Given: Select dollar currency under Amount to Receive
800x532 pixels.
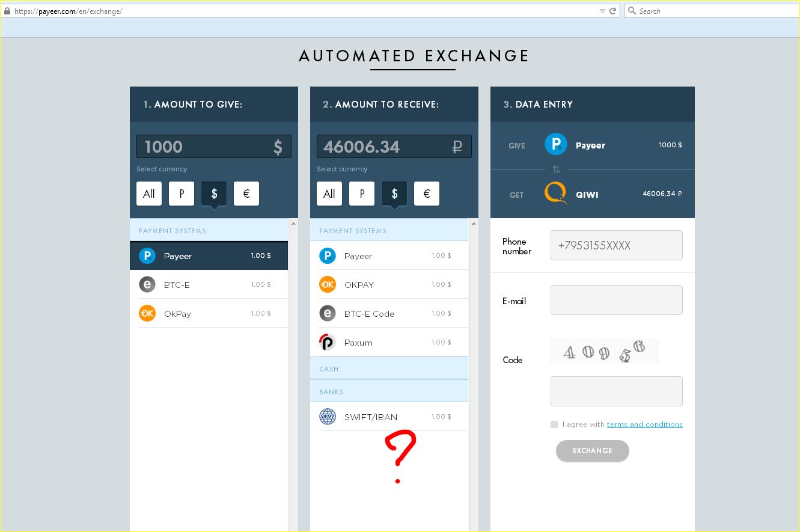Looking at the screenshot, I should (x=394, y=194).
